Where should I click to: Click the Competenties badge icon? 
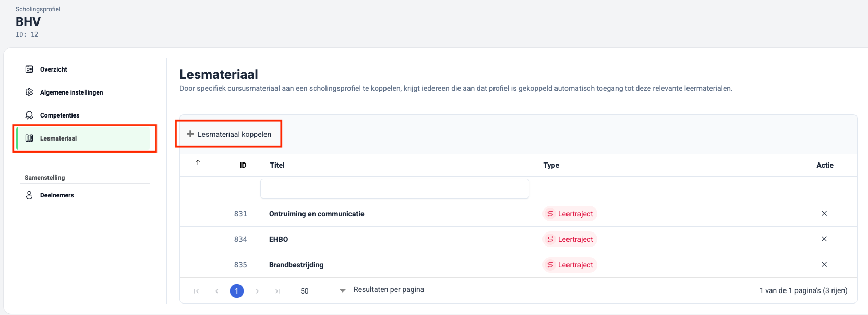pyautogui.click(x=29, y=115)
